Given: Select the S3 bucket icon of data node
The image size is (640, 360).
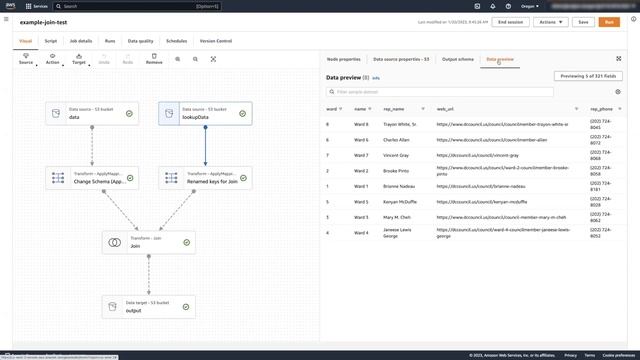Looking at the screenshot, I should [x=56, y=113].
